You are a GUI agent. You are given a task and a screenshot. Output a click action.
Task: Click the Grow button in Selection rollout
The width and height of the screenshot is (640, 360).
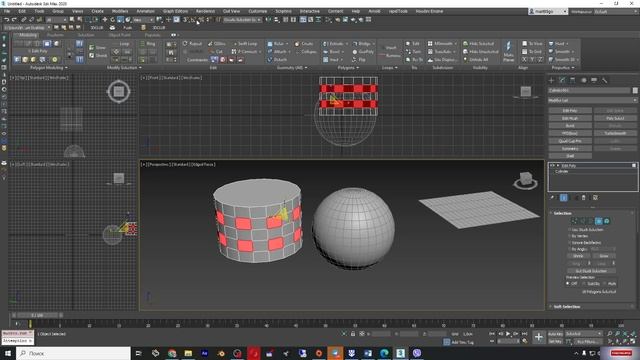click(604, 256)
